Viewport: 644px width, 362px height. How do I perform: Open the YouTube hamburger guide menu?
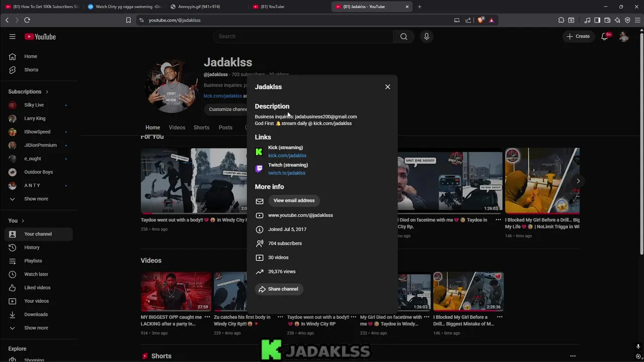pyautogui.click(x=12, y=37)
